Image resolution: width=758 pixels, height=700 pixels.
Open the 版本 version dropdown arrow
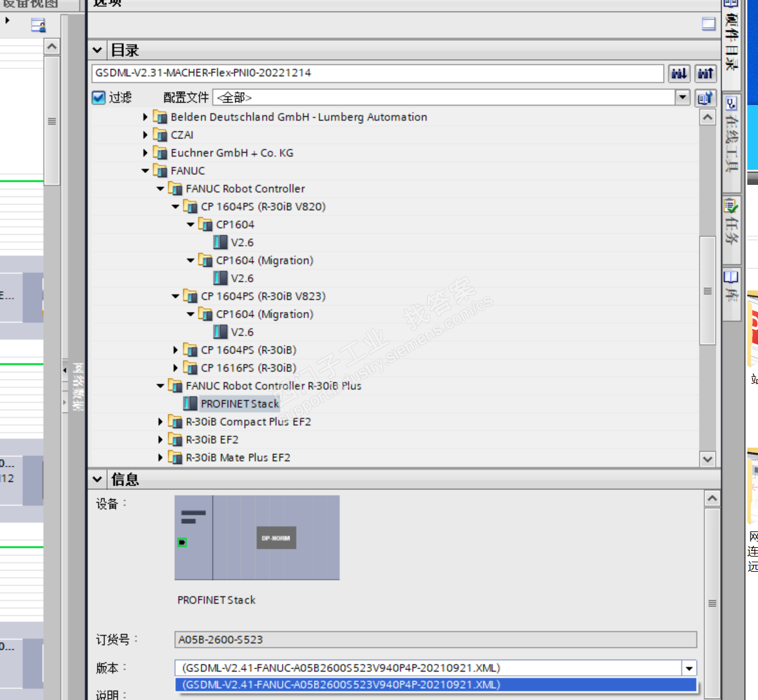click(x=689, y=668)
